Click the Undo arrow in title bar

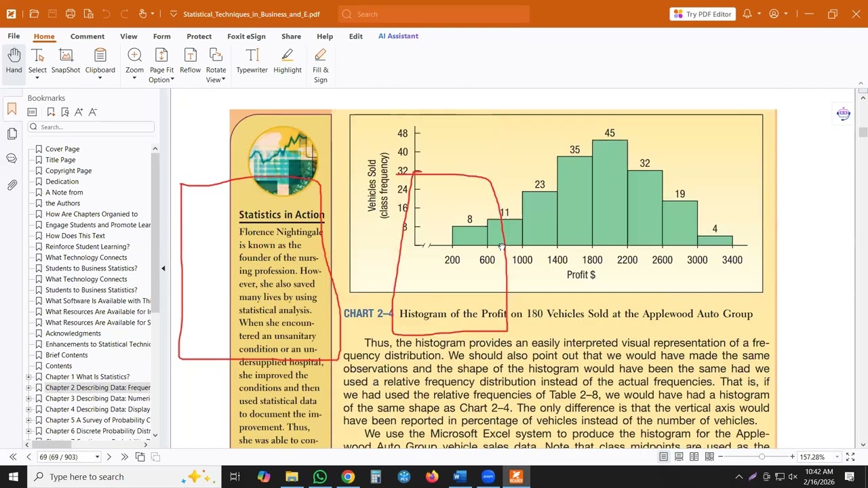(106, 14)
